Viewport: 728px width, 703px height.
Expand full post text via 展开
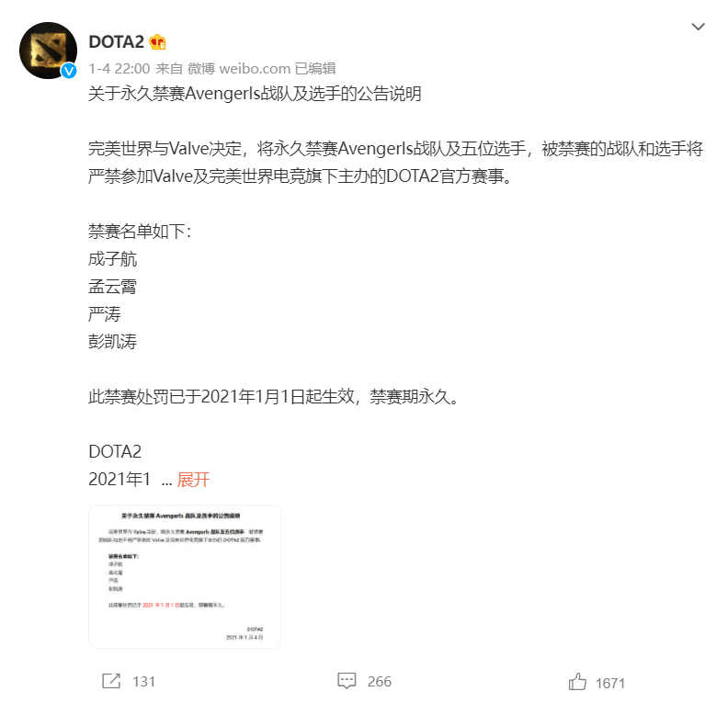click(x=193, y=480)
